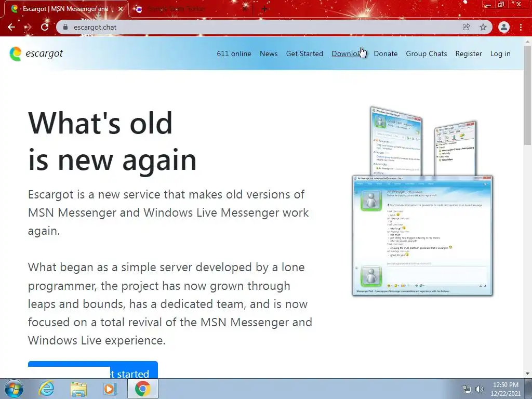Click the share page icon in address bar
Image resolution: width=532 pixels, height=399 pixels.
click(x=466, y=27)
